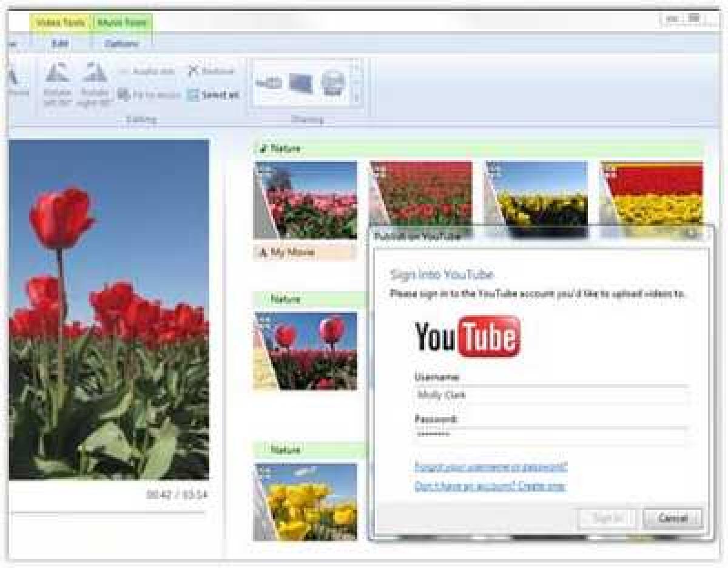The height and width of the screenshot is (568, 728).
Task: Select the red and yellow striped tulip clip
Action: pyautogui.click(x=652, y=194)
